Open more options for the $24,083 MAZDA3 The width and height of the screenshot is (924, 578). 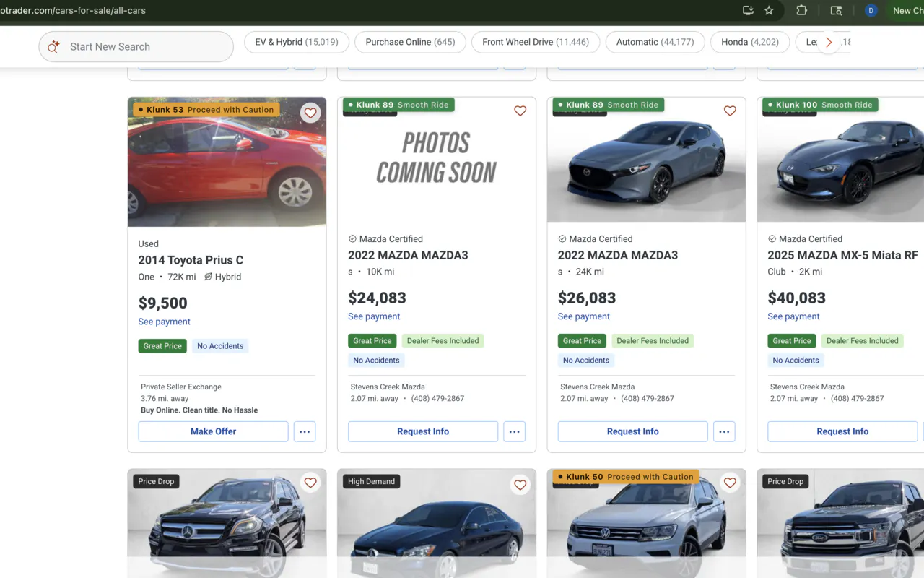click(514, 431)
